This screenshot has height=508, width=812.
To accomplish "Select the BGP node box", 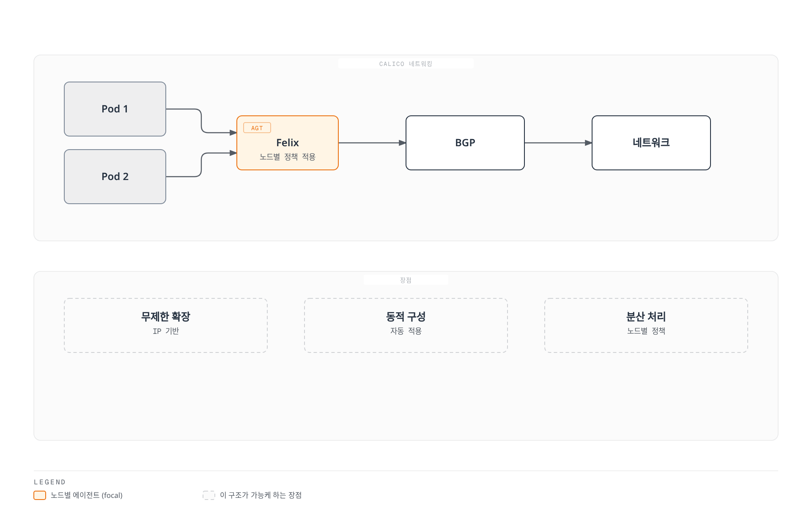I will (465, 143).
